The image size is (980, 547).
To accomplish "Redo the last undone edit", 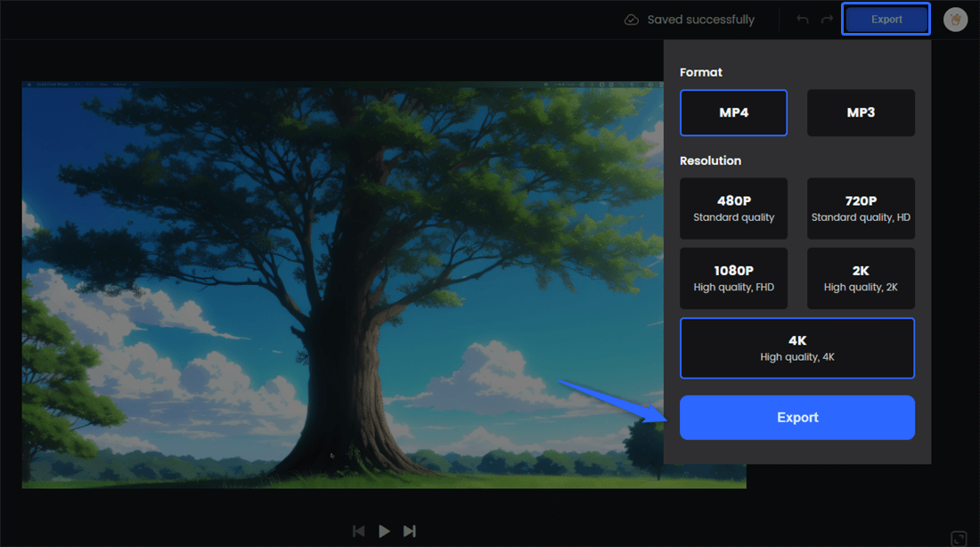I will (826, 20).
